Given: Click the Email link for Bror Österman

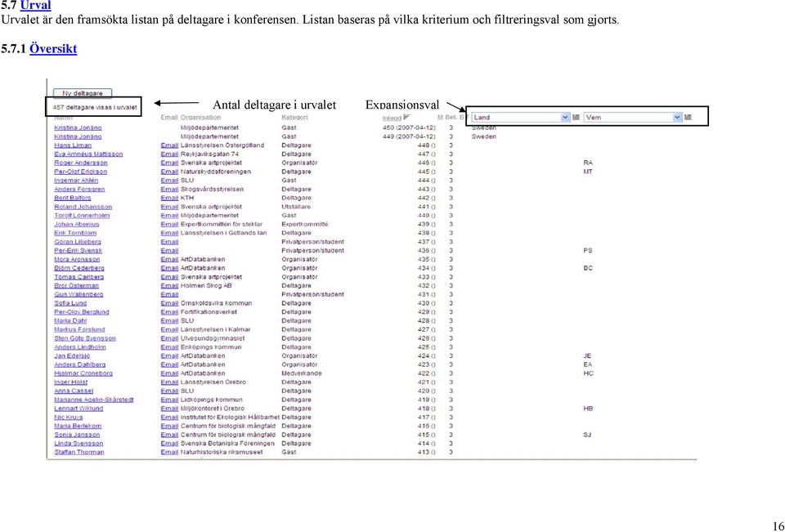Looking at the screenshot, I should coord(169,286).
